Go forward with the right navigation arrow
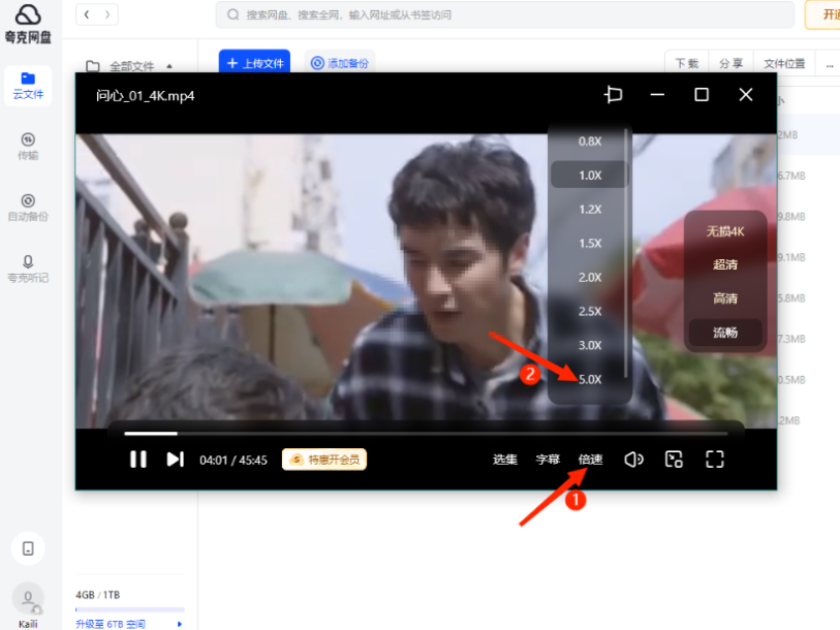This screenshot has width=840, height=630. [107, 15]
